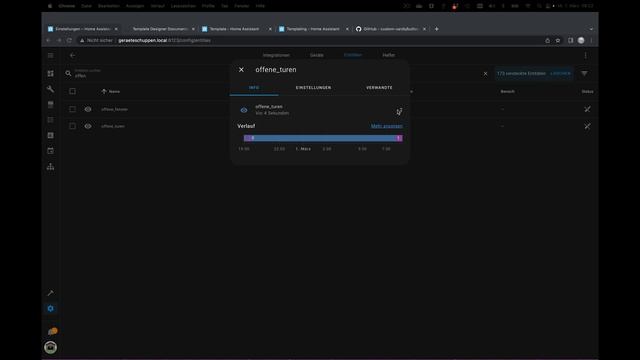The width and height of the screenshot is (640, 360).
Task: Open Datei menu in macOS menu bar
Action: [x=86, y=6]
